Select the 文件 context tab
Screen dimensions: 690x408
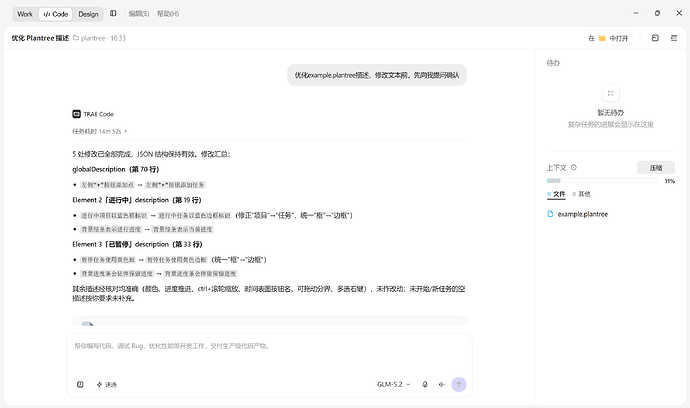556,194
